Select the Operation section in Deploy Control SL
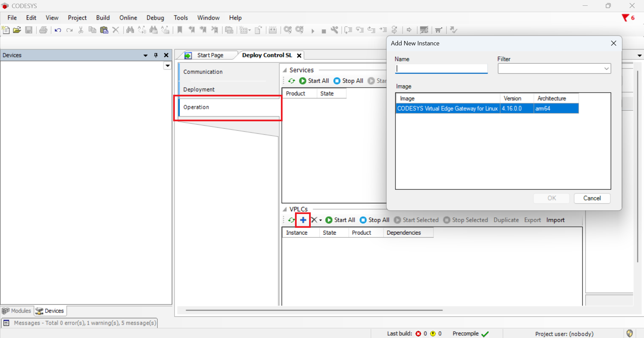644x338 pixels. point(197,107)
